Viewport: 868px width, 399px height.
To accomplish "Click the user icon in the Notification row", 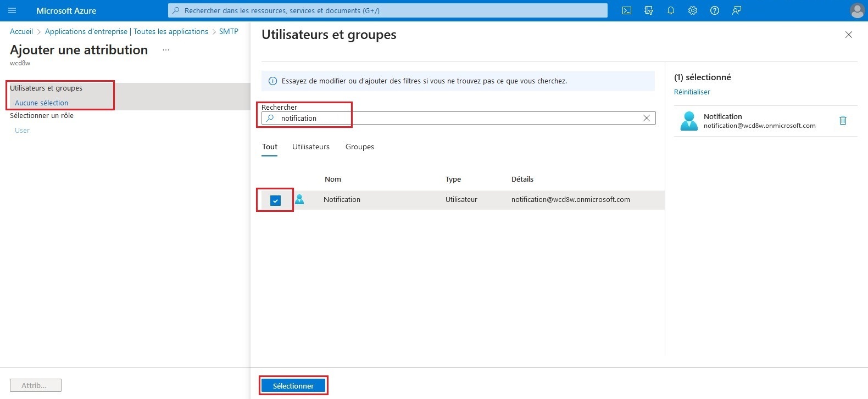I will [x=299, y=199].
